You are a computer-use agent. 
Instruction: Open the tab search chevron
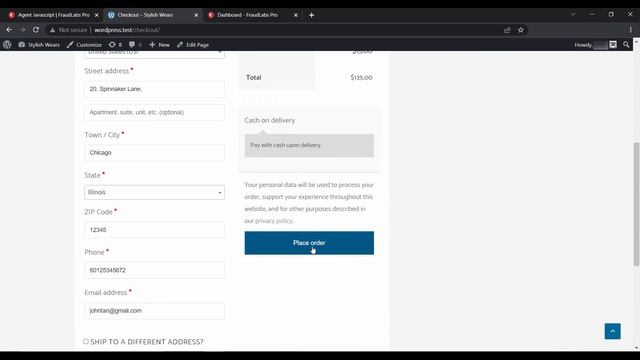coord(573,14)
